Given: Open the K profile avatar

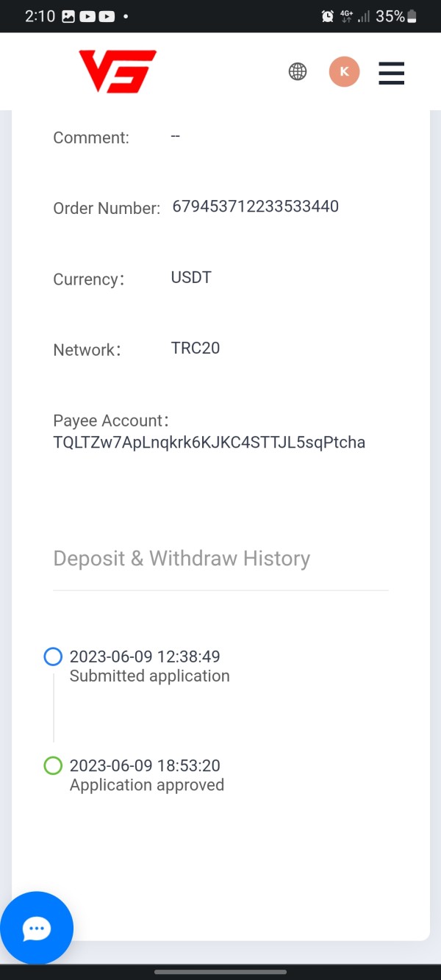Looking at the screenshot, I should 344,72.
